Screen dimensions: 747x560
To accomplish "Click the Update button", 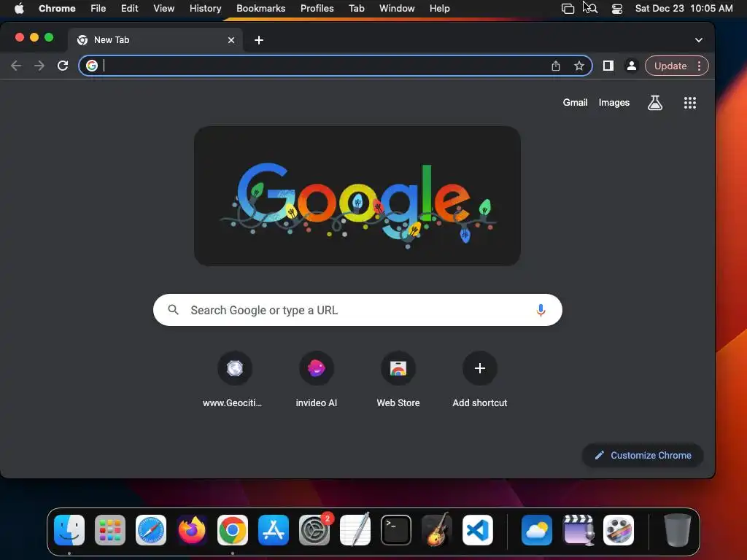I will point(670,66).
